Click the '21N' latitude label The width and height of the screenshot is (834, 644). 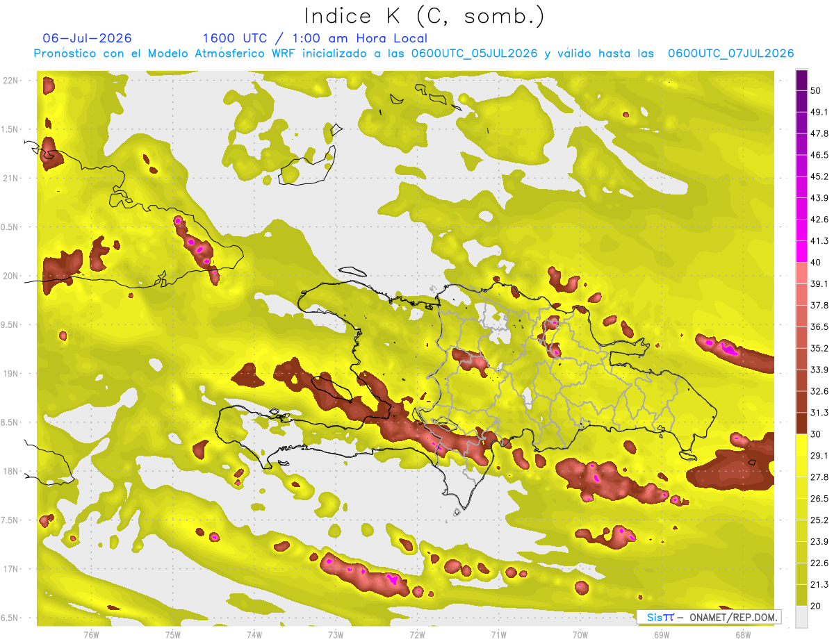(x=10, y=178)
